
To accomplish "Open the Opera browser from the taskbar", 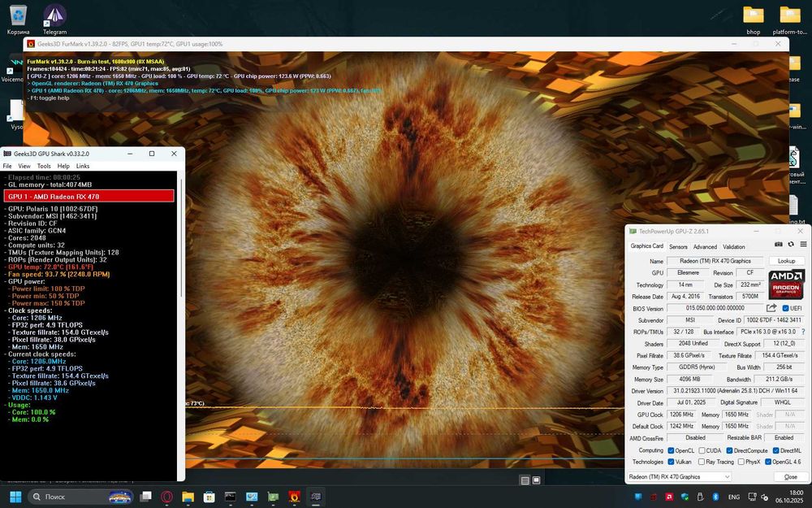I will tap(166, 497).
